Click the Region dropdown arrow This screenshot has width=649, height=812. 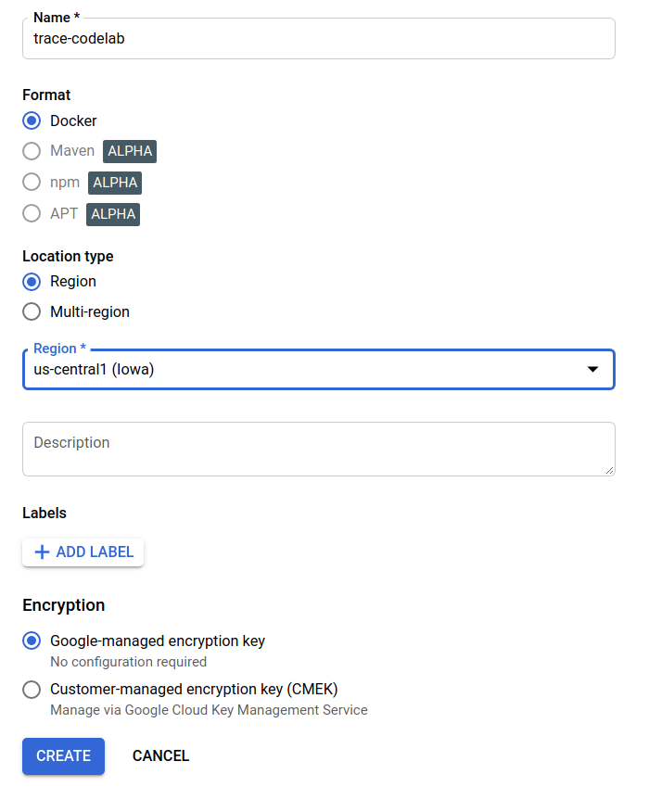tap(592, 370)
